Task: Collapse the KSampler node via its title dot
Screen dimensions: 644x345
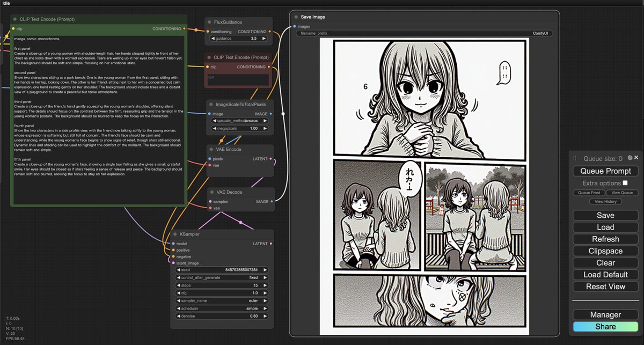Action: pos(175,234)
